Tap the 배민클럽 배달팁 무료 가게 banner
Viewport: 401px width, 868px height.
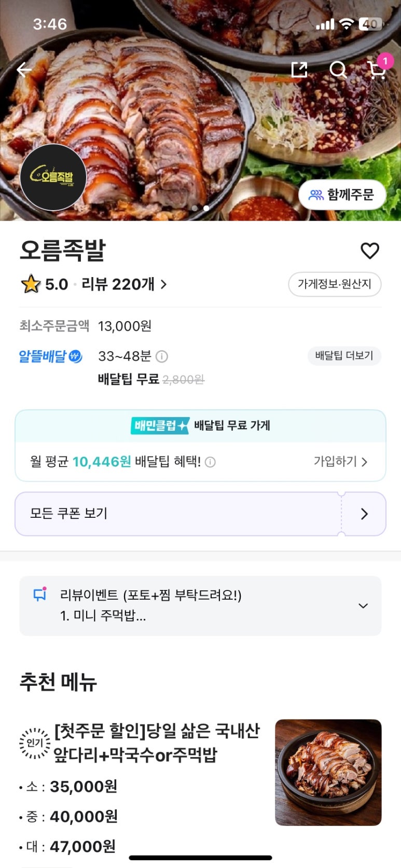coord(200,426)
